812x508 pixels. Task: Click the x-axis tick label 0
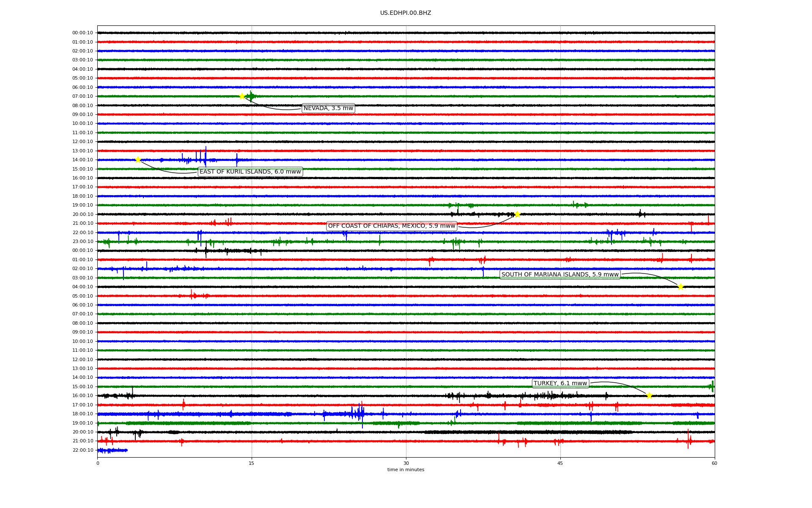[98, 463]
